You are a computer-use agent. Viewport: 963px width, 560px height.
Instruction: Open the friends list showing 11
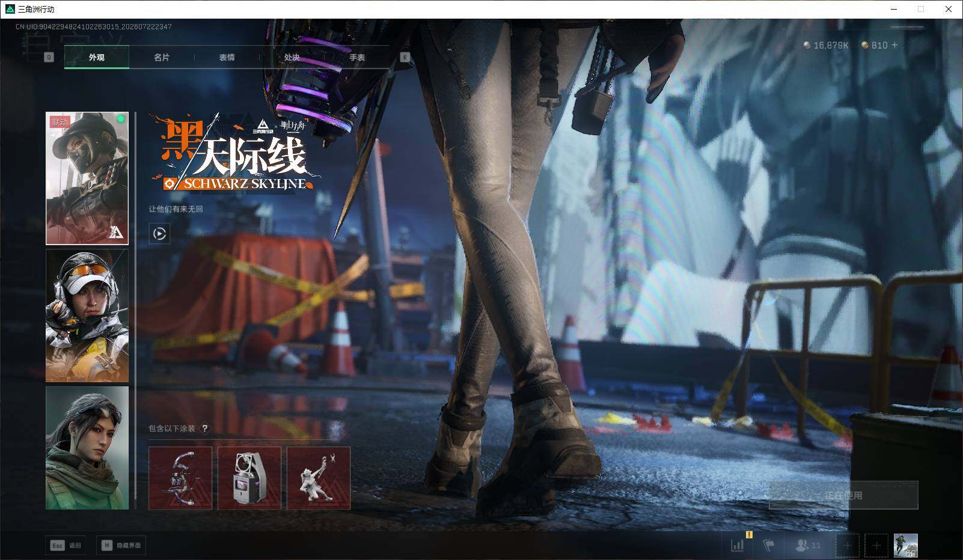(808, 546)
